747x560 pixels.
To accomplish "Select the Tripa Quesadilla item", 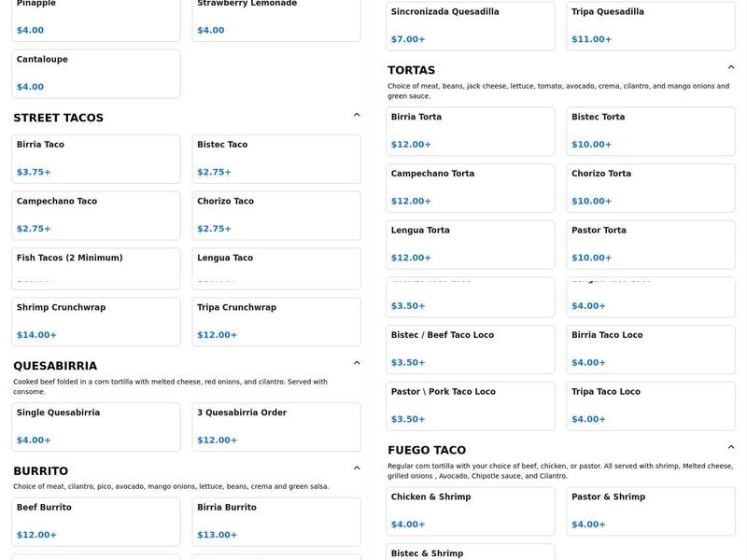I will pos(650,26).
